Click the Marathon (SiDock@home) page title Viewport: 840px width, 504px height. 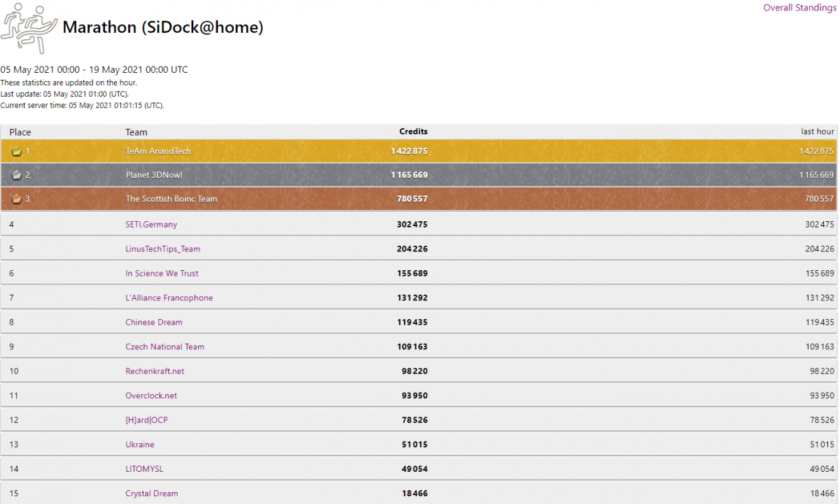pyautogui.click(x=163, y=28)
